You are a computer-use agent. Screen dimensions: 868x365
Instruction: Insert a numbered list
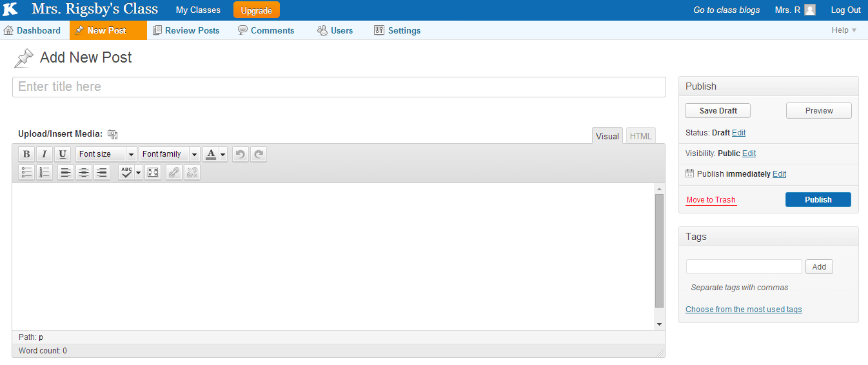click(44, 172)
